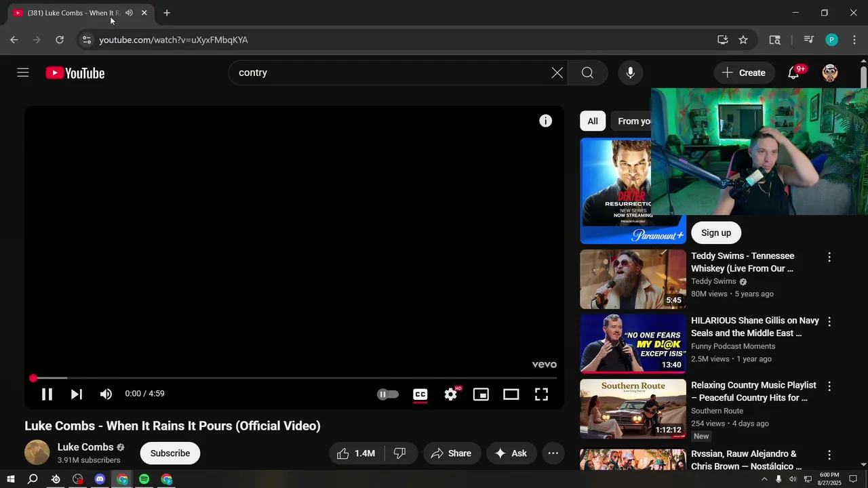Viewport: 868px width, 488px height.
Task: Reload the page in Chrome
Action: pyautogui.click(x=60, y=40)
